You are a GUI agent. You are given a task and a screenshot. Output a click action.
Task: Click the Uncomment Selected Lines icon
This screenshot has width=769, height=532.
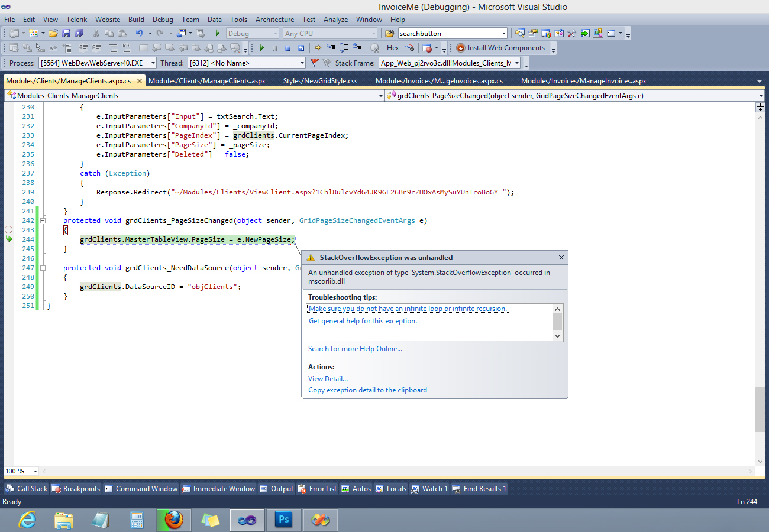click(x=125, y=48)
